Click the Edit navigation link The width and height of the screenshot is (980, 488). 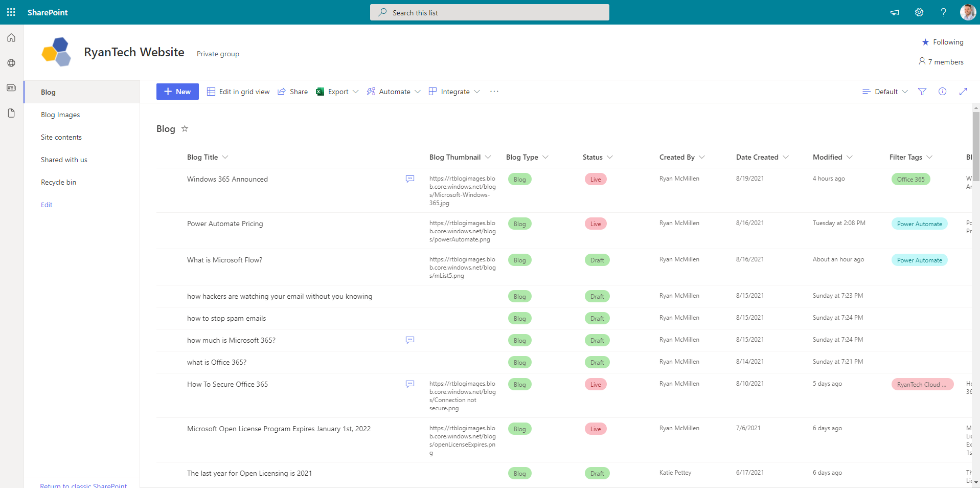pos(47,205)
